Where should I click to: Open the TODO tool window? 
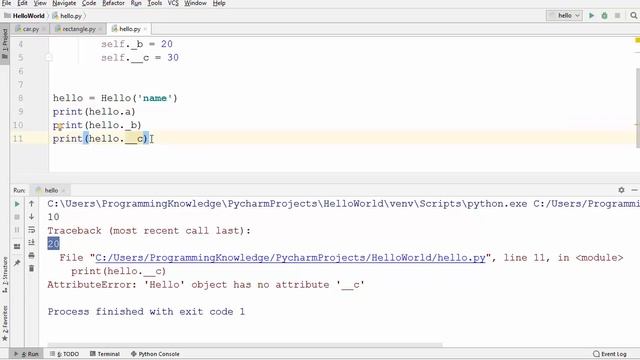pos(64,354)
